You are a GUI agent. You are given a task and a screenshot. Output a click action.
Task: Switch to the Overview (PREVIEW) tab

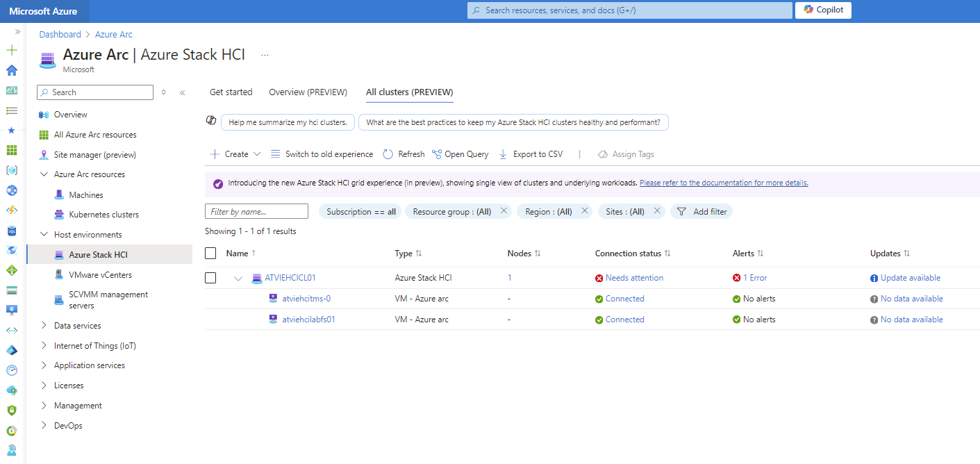[308, 92]
